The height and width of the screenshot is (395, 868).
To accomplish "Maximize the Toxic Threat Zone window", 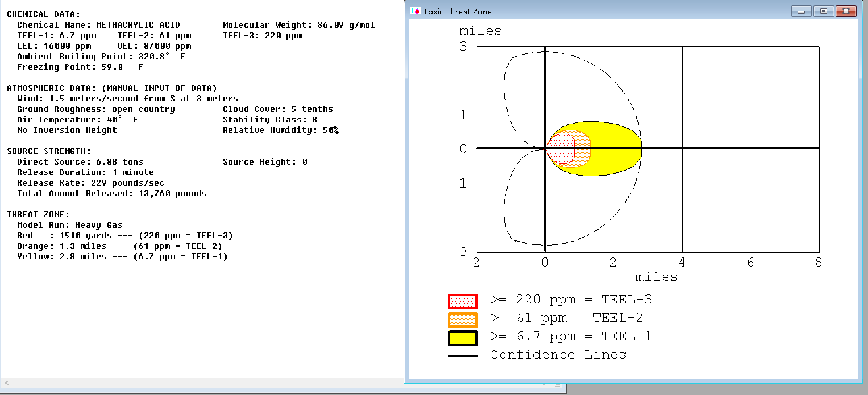I will [823, 11].
